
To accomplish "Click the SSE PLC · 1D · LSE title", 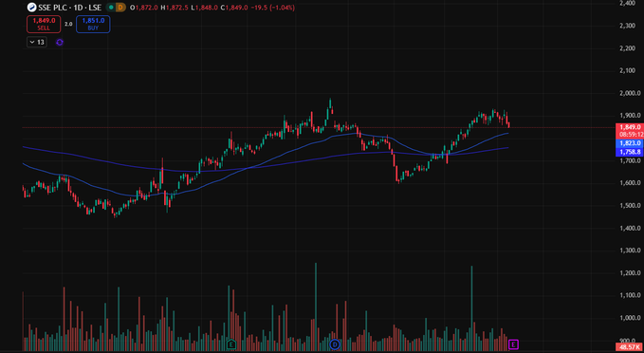I will 70,8.
